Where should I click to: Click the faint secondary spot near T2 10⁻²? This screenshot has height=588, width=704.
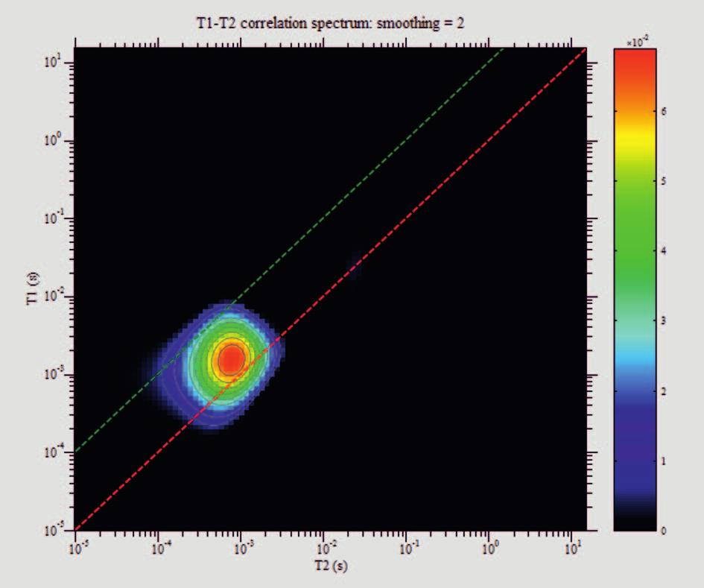[355, 265]
